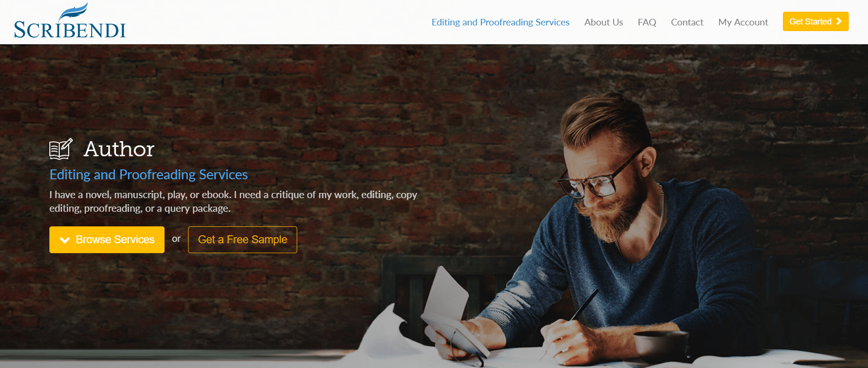Image resolution: width=868 pixels, height=368 pixels.
Task: Click the arrow chevron inside Get Started
Action: [839, 22]
